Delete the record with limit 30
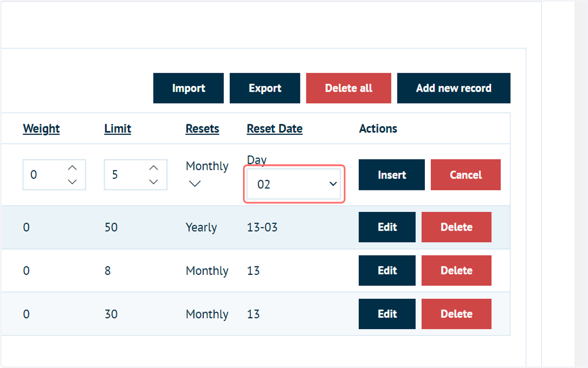This screenshot has height=368, width=588. pos(456,314)
